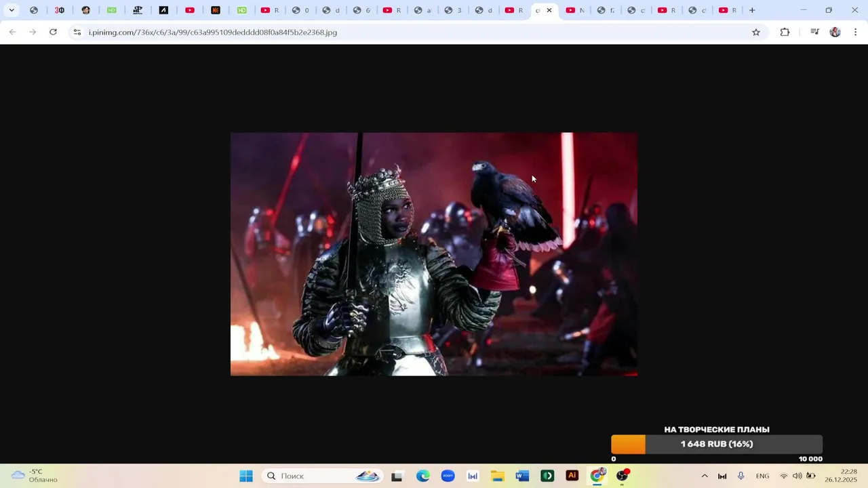Open the Chrome profile avatar menu
868x488 pixels.
point(835,32)
